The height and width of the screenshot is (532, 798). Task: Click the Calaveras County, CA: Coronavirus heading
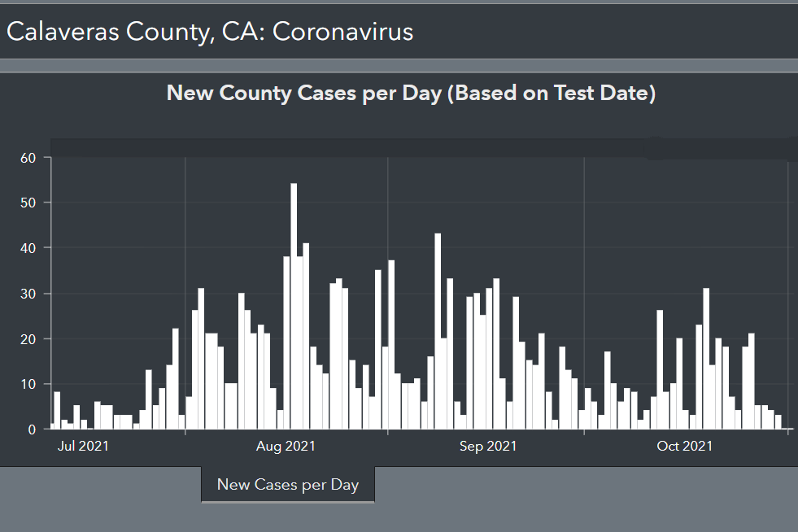point(210,32)
